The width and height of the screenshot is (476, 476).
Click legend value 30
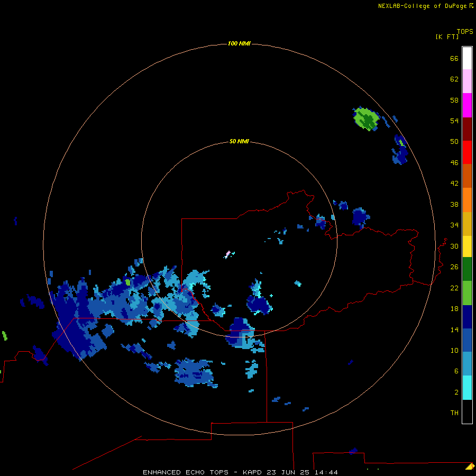point(454,246)
